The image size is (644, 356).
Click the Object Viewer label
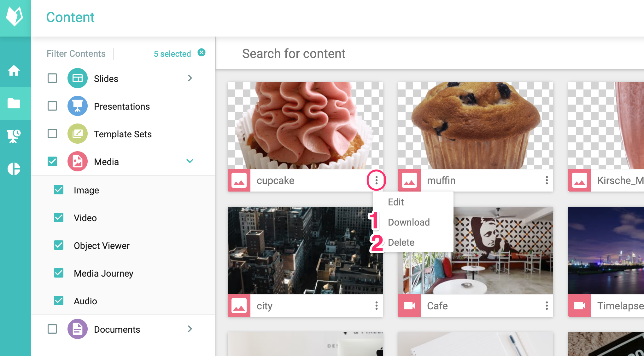click(x=102, y=245)
